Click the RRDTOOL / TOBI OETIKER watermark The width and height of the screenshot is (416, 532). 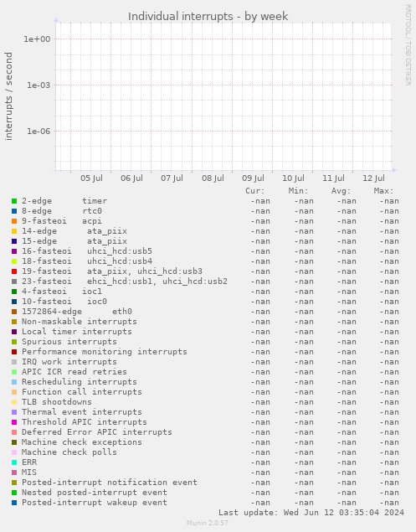pyautogui.click(x=408, y=44)
